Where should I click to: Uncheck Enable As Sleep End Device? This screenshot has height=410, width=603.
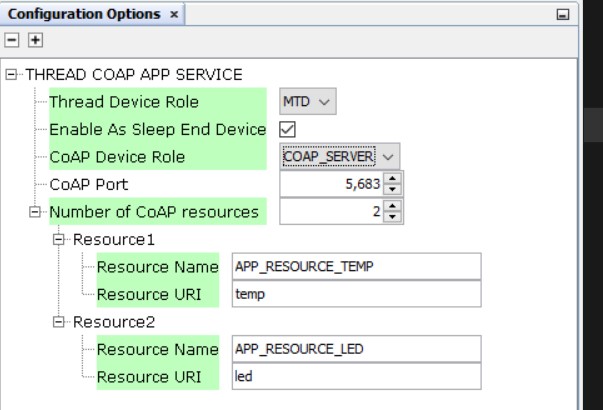point(287,129)
